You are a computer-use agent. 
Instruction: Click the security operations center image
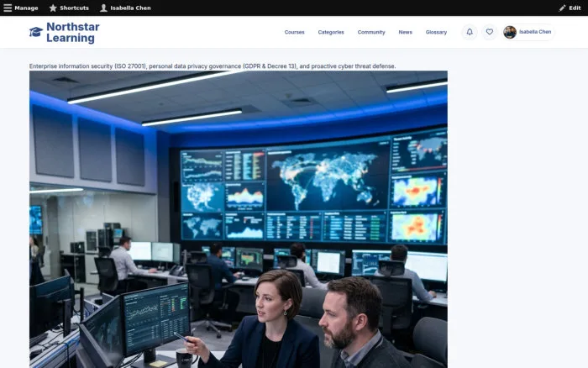(x=239, y=219)
